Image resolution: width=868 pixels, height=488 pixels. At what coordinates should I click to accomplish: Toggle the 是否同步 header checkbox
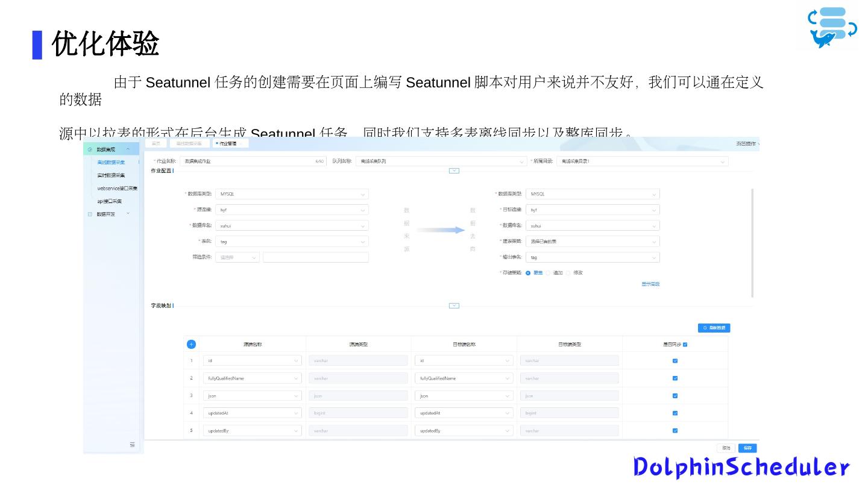point(685,345)
